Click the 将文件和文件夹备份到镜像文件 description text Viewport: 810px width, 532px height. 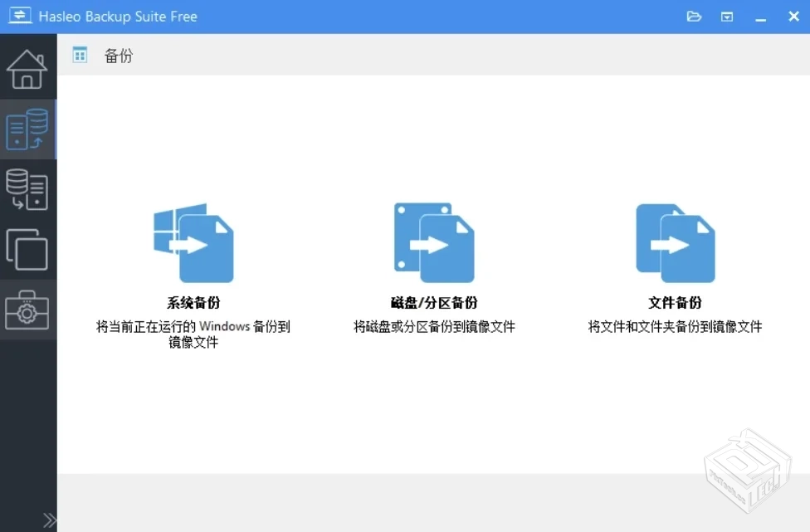[x=675, y=326]
